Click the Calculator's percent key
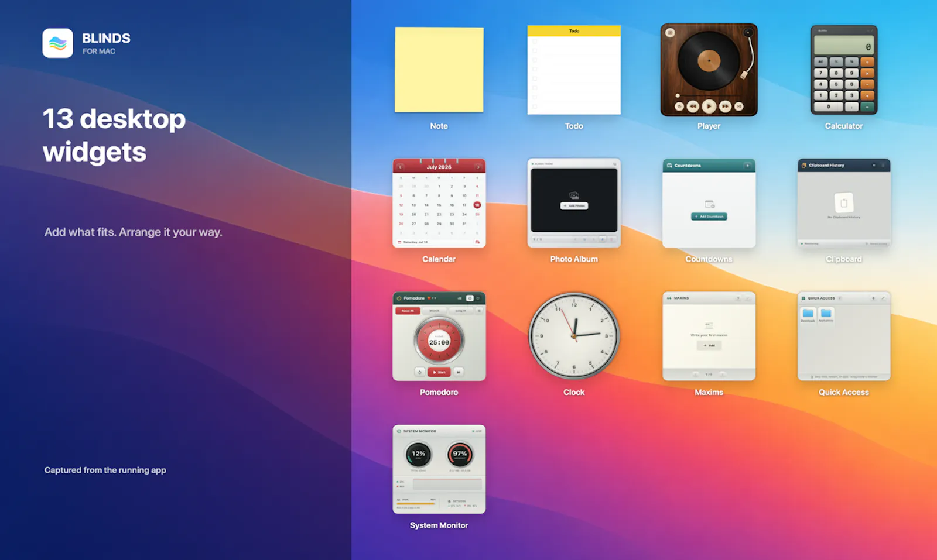The width and height of the screenshot is (937, 560). pyautogui.click(x=851, y=61)
